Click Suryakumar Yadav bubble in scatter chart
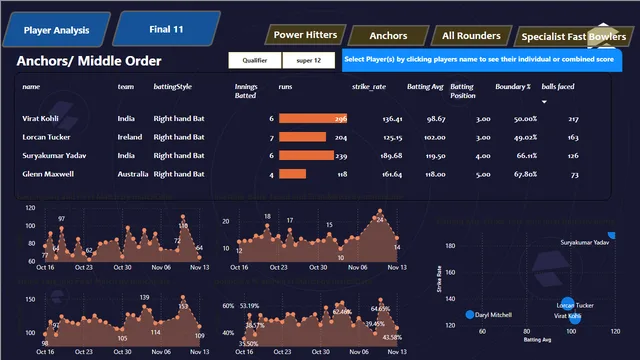 [611, 235]
